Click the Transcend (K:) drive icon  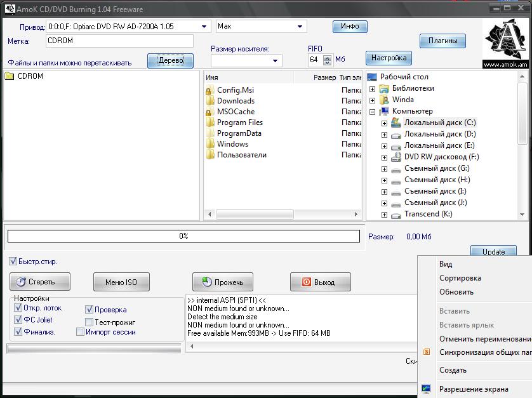coord(396,216)
